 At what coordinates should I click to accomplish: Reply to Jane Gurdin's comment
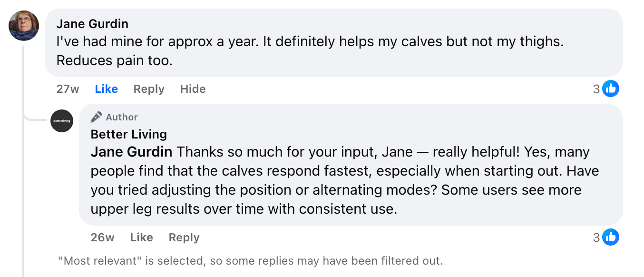click(148, 89)
